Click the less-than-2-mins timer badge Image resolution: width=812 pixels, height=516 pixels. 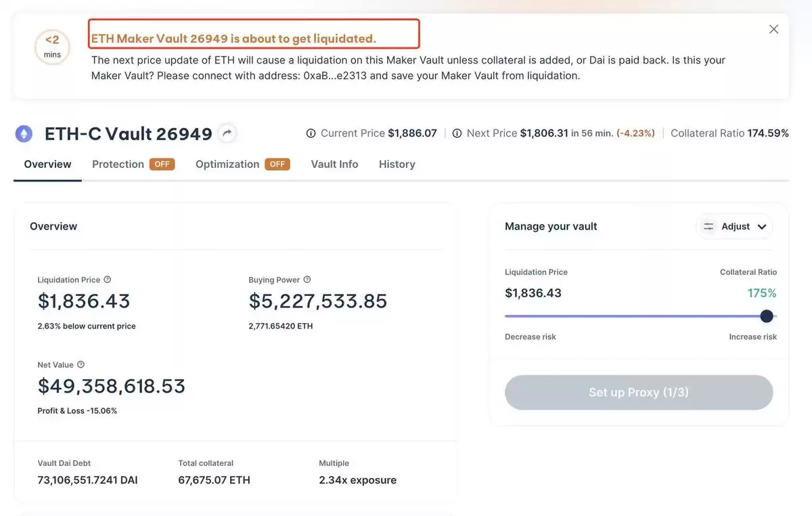[x=52, y=47]
